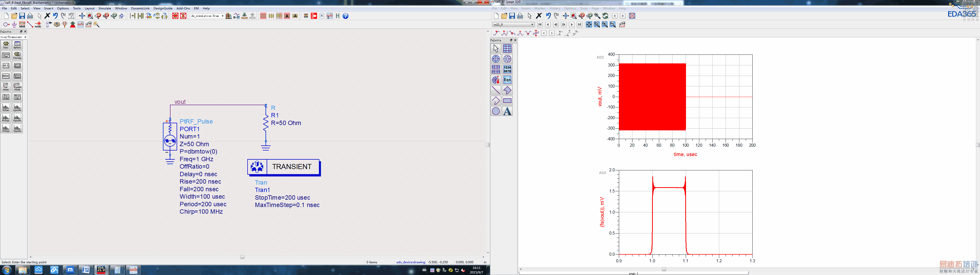The image size is (980, 275).
Task: Add a Smith chart plot from the palette
Action: (x=507, y=59)
